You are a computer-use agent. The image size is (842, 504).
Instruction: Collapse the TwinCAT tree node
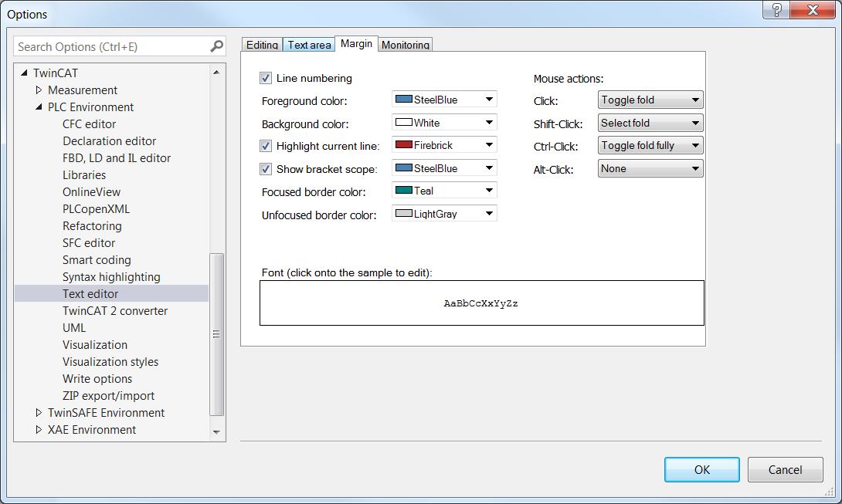[x=24, y=73]
